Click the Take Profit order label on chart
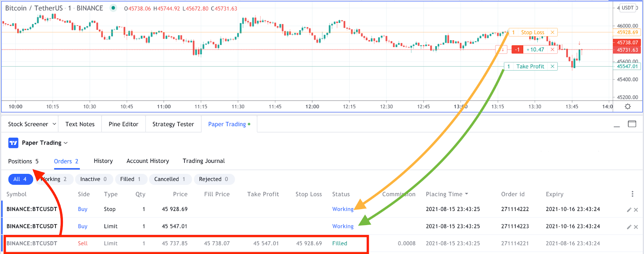 pyautogui.click(x=530, y=67)
